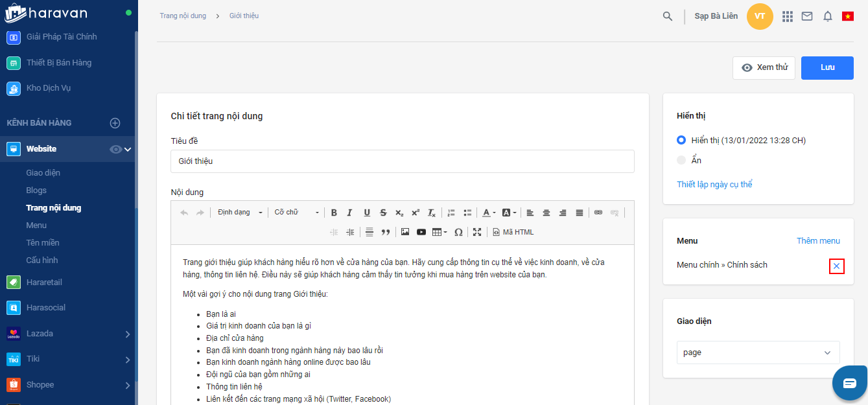The height and width of the screenshot is (405, 868).
Task: Open the notifications bell
Action: point(828,16)
